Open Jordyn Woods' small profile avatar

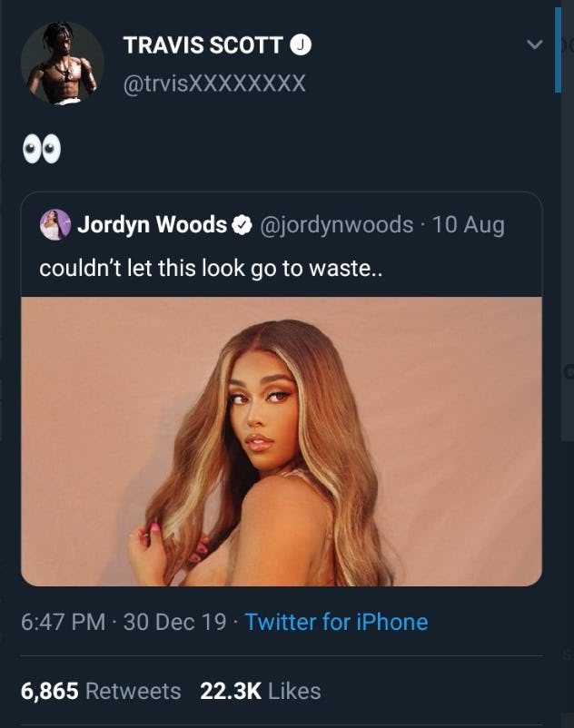pos(55,225)
